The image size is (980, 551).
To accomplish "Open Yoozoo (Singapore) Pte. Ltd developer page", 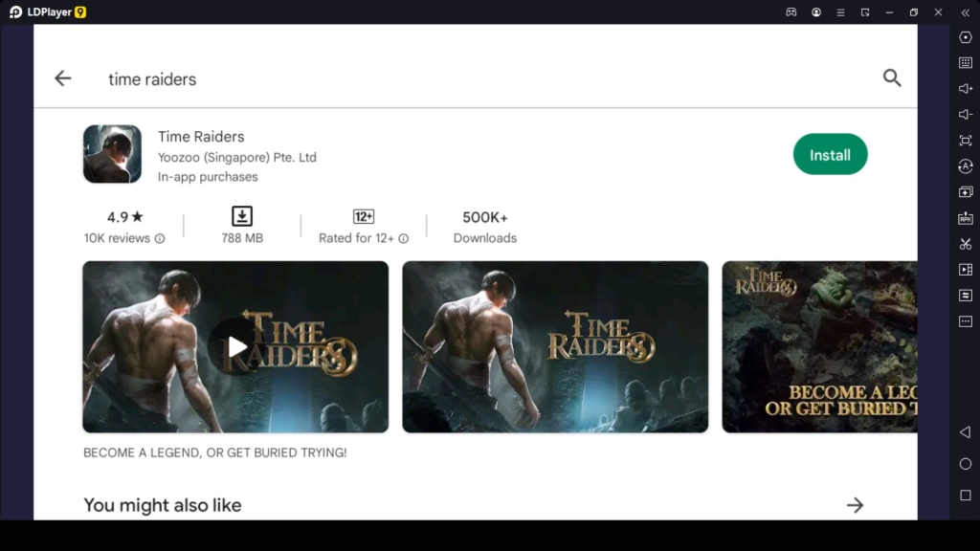I will tap(237, 158).
